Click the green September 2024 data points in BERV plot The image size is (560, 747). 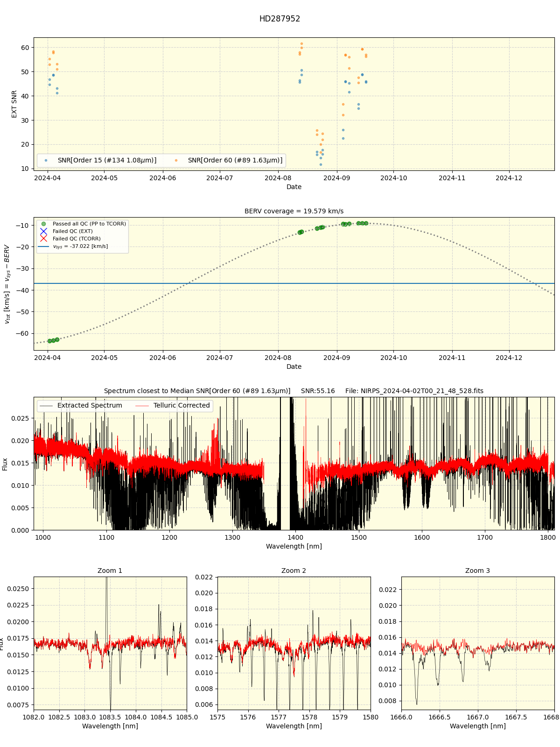(355, 224)
